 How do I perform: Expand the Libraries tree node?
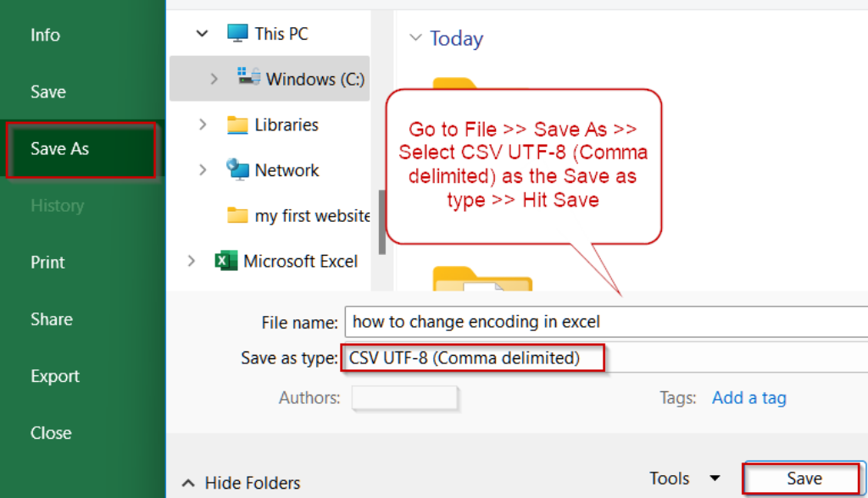pos(203,125)
